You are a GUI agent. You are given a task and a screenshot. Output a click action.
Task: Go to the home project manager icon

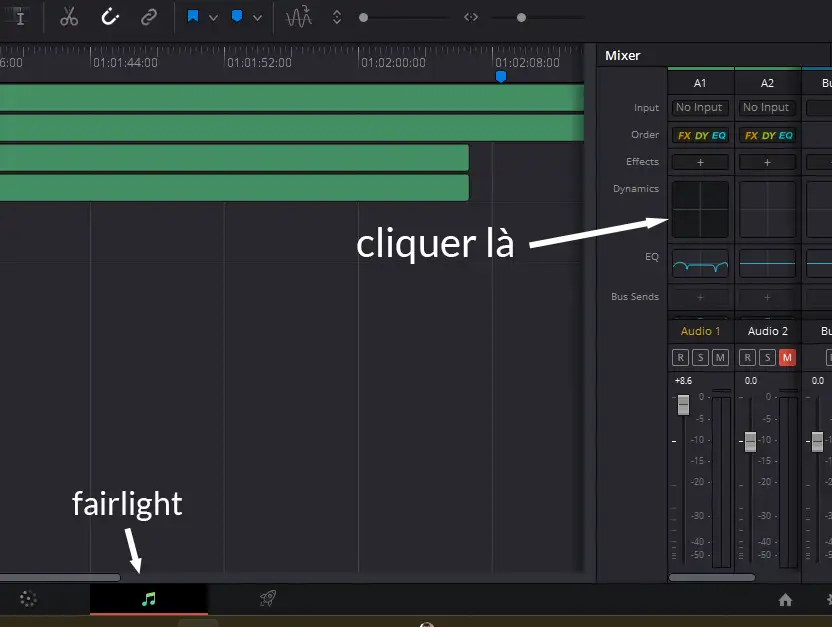[x=785, y=600]
